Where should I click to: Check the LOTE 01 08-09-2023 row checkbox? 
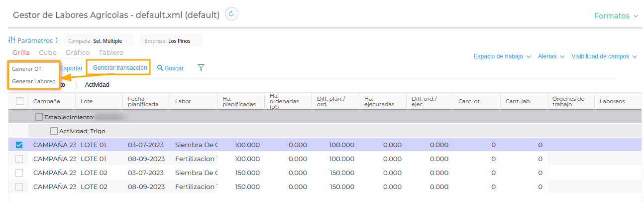coord(19,159)
